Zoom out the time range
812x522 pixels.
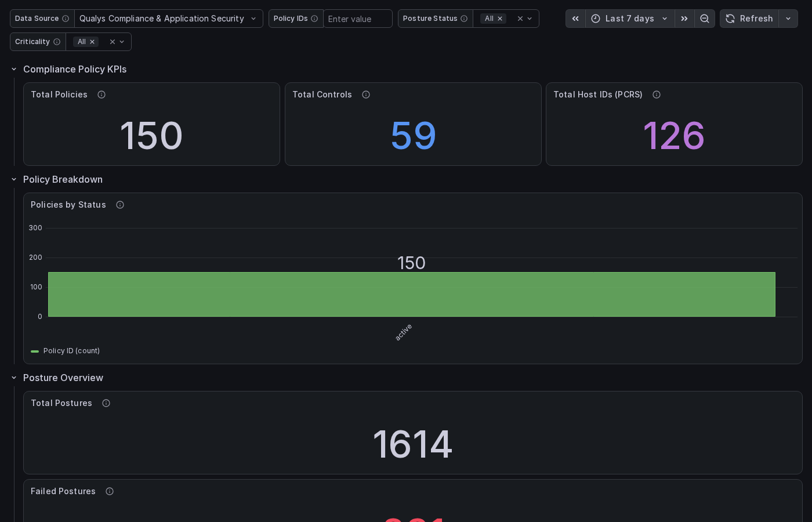point(705,19)
